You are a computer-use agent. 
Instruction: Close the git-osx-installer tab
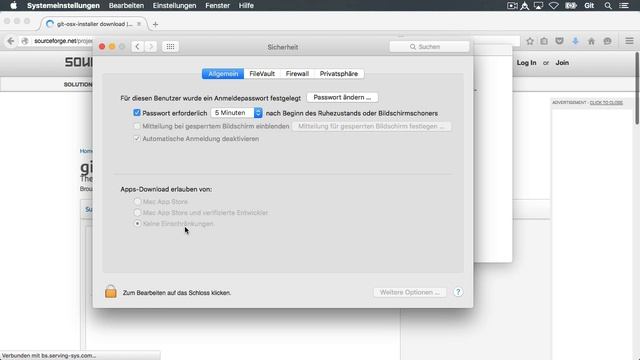(139, 24)
